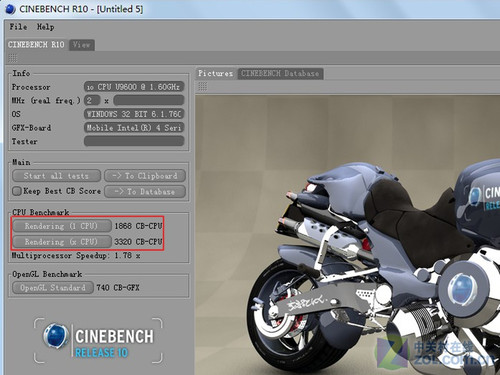500x375 pixels.
Task: Open the Help menu
Action: [46, 27]
